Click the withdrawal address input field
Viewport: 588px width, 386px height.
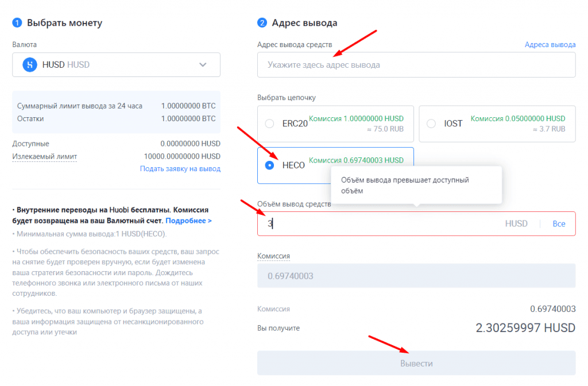click(x=416, y=65)
